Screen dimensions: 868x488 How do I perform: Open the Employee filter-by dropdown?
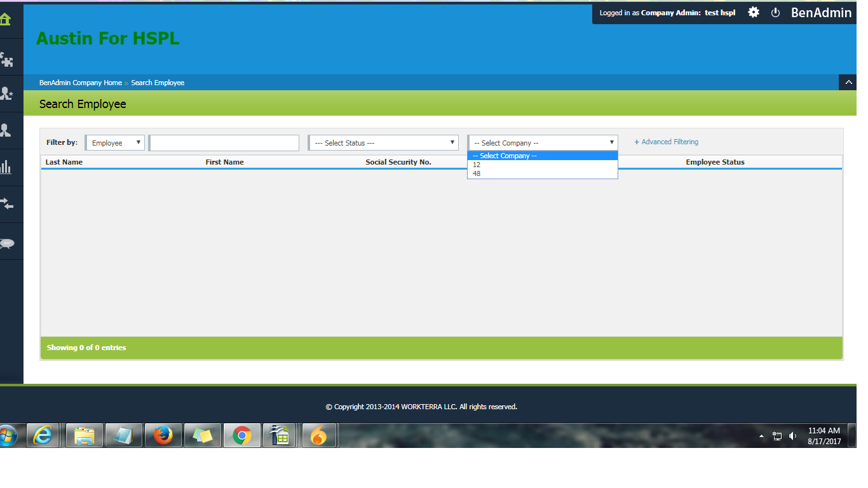pos(115,143)
